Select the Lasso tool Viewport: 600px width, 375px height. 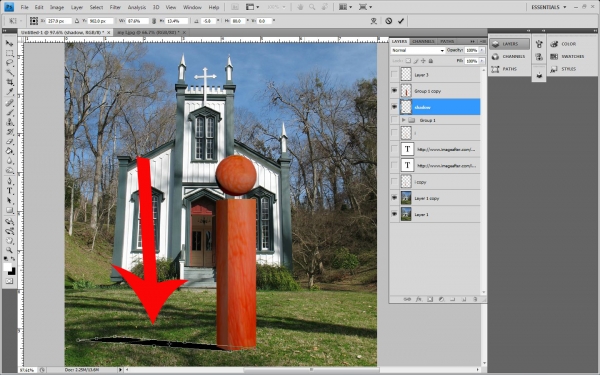click(9, 62)
